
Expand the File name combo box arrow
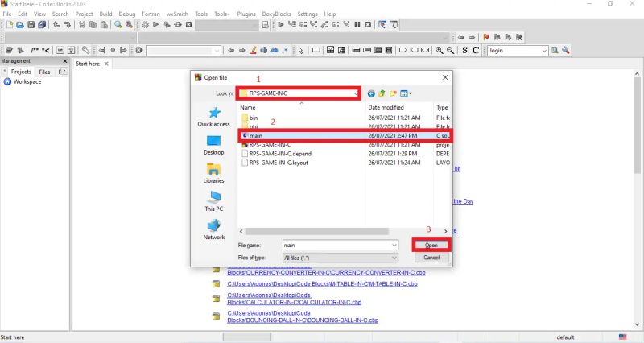tap(394, 246)
